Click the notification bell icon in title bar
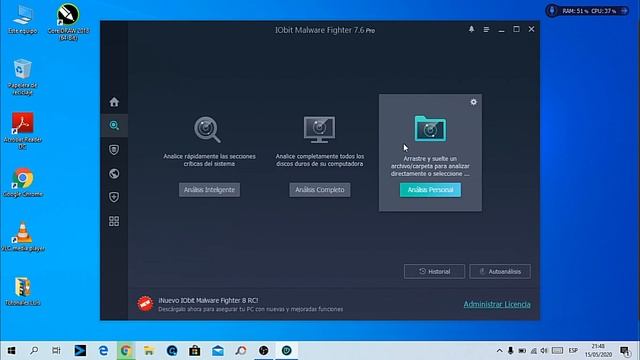 [471, 29]
